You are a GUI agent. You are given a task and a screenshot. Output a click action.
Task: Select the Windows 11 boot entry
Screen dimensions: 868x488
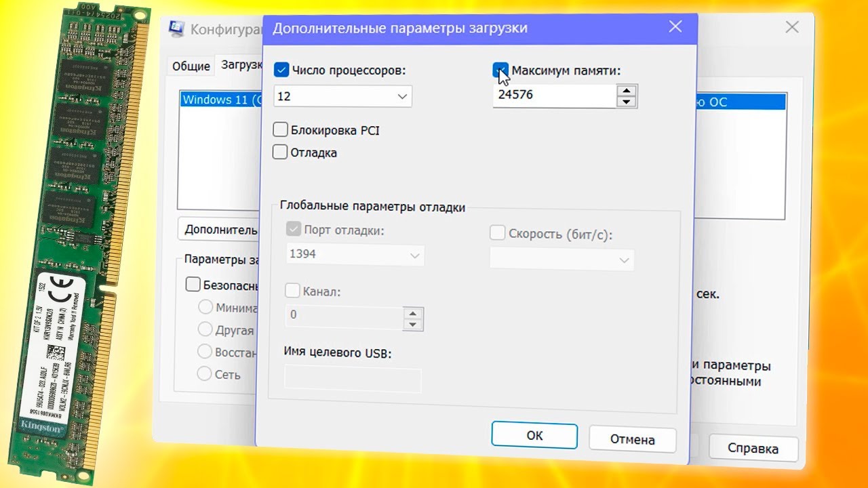[221, 100]
